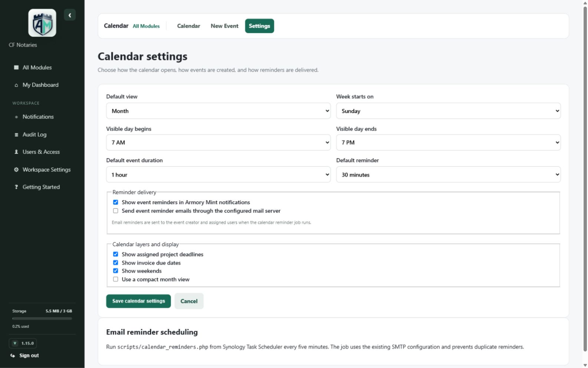This screenshot has height=368, width=588.
Task: Click the 'Calendar' module title in header
Action: pyautogui.click(x=116, y=26)
